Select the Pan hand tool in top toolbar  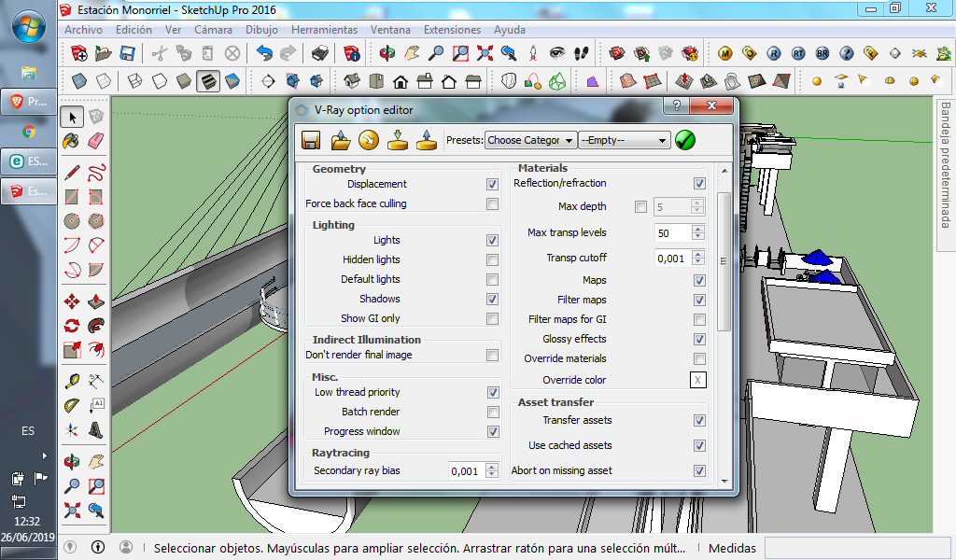click(412, 53)
